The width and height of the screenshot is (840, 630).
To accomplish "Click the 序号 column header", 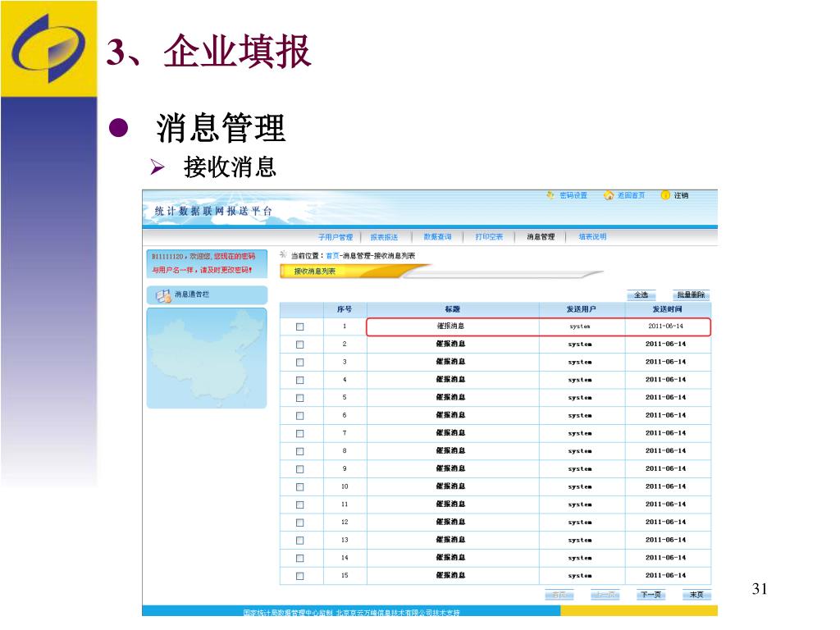I will (x=345, y=309).
